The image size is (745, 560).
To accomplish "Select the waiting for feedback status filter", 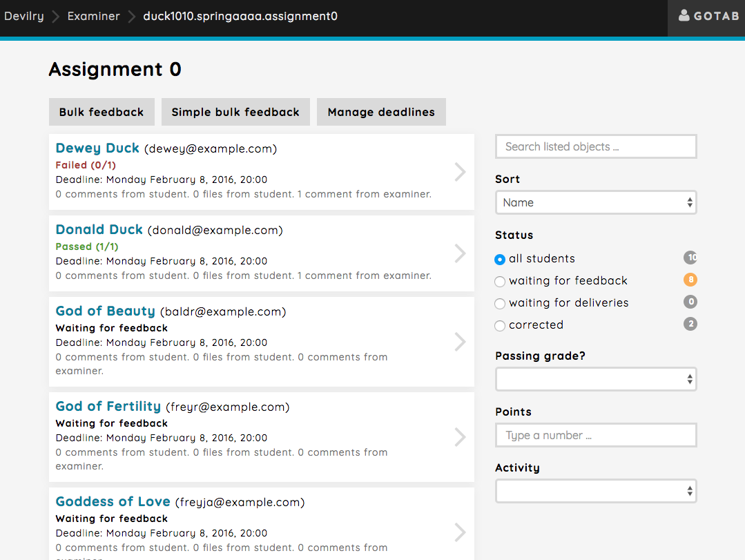I will point(499,282).
